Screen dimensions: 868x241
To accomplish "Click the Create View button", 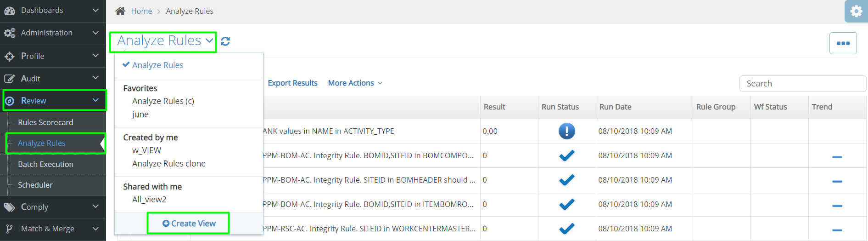I will 189,224.
